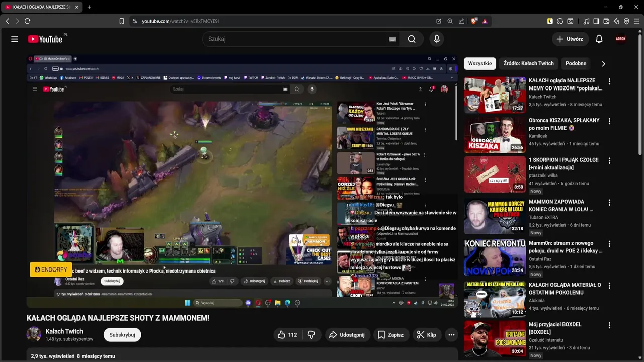The height and width of the screenshot is (362, 644).
Task: Start voice search with microphone icon
Action: tap(436, 39)
